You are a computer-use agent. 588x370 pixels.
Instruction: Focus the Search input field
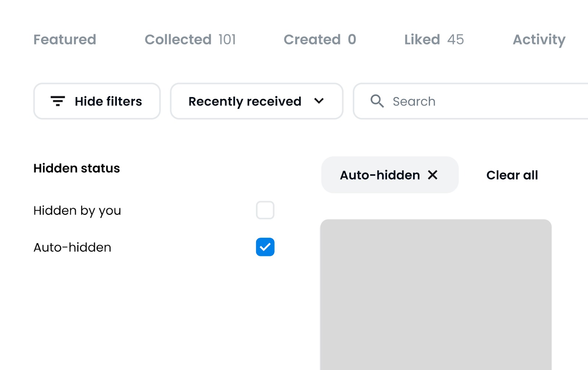coord(478,101)
